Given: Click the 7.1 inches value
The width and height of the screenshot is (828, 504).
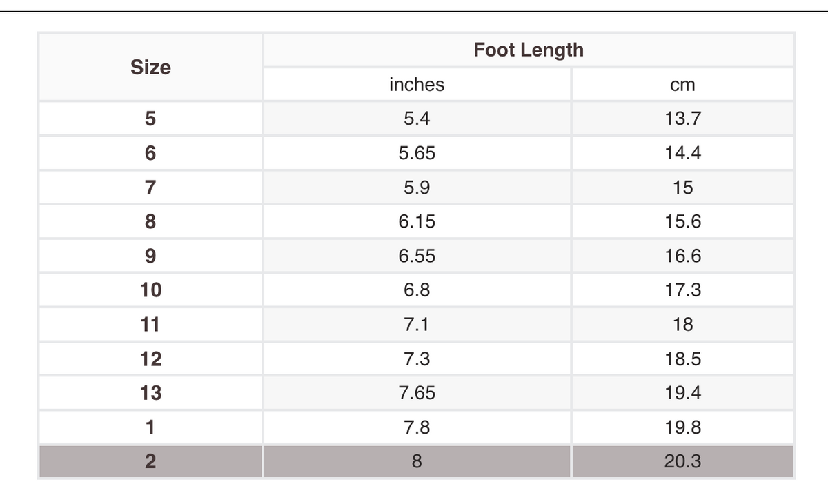Looking at the screenshot, I should point(417,325).
